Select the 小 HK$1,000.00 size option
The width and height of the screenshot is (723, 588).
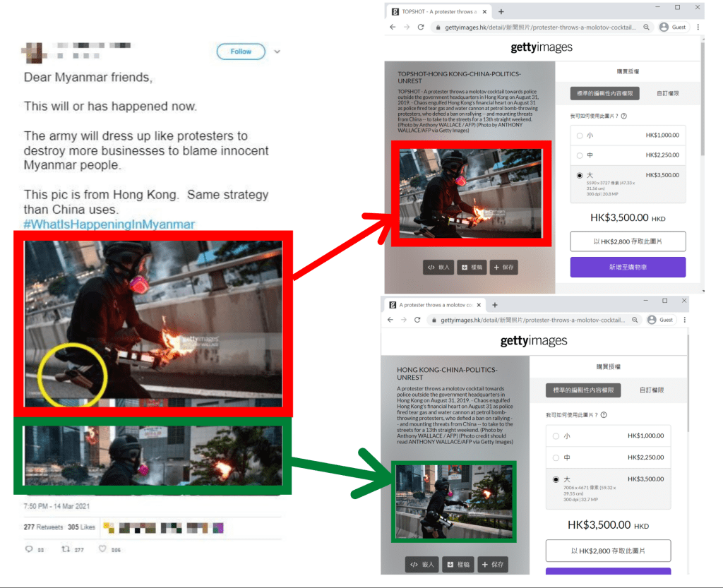tap(580, 135)
